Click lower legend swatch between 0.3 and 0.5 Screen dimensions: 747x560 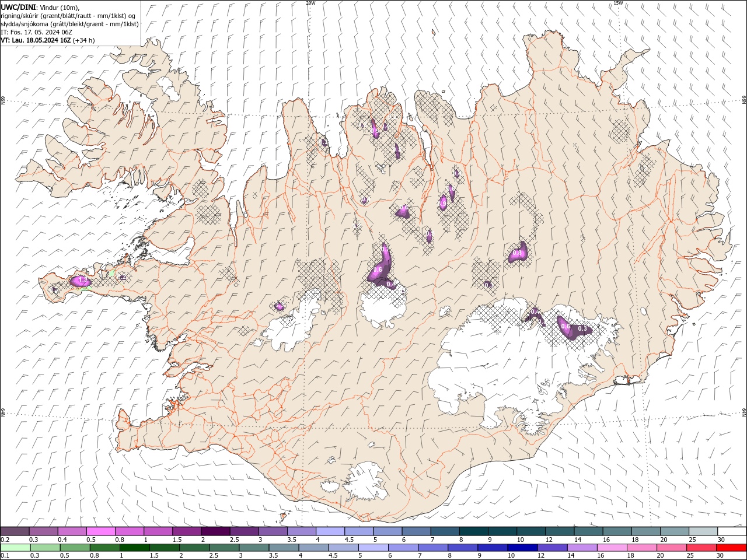tap(45, 548)
